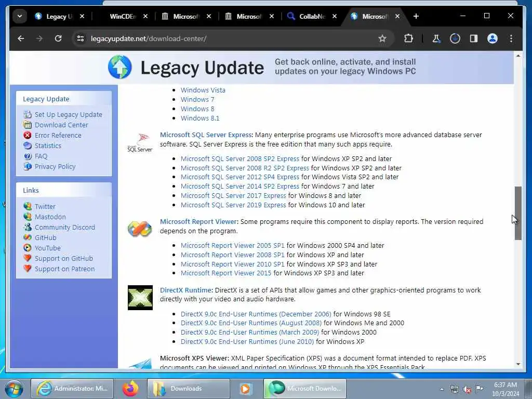Click the YouTube media icon
The image size is (532, 399).
[28, 248]
